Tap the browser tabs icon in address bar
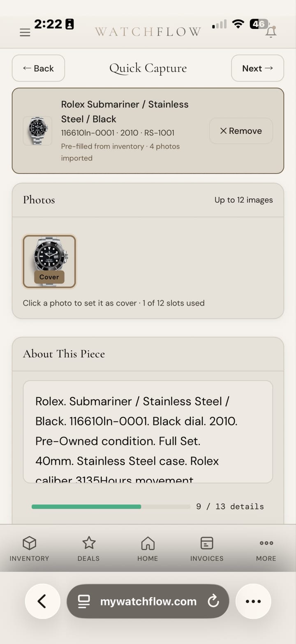The width and height of the screenshot is (296, 644). (x=84, y=601)
